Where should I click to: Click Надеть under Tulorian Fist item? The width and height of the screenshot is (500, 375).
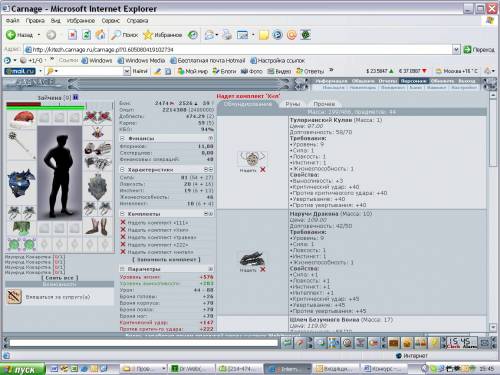click(x=248, y=170)
